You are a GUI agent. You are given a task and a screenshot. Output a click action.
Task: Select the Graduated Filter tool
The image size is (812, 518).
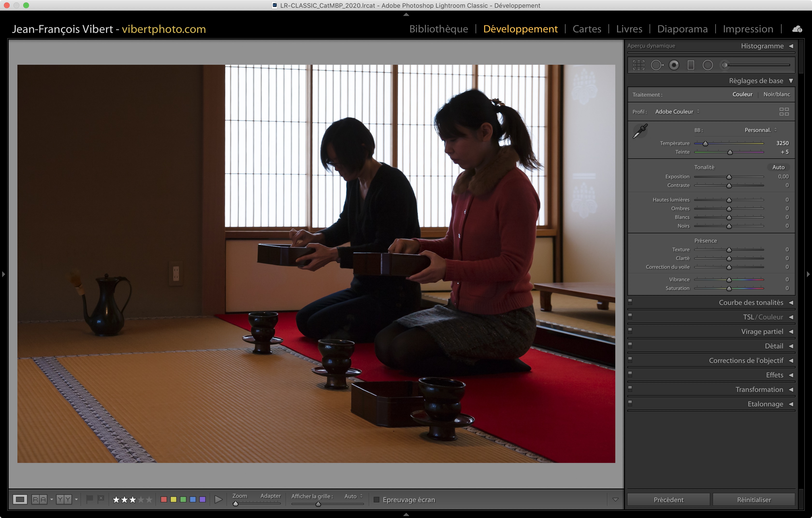point(691,65)
